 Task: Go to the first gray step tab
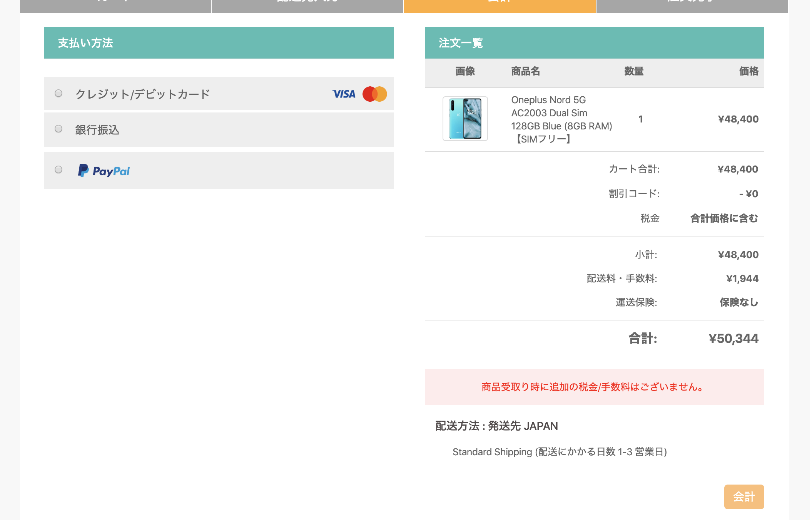click(x=115, y=5)
